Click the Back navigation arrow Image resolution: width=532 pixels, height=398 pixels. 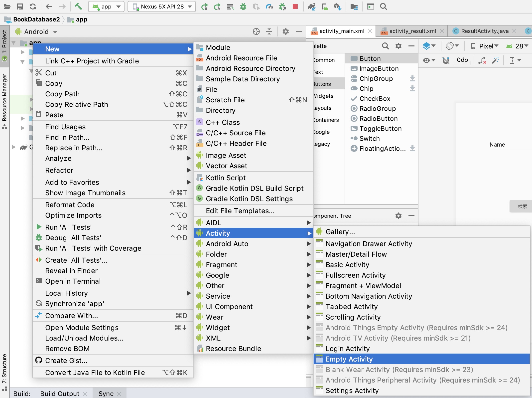[49, 6]
